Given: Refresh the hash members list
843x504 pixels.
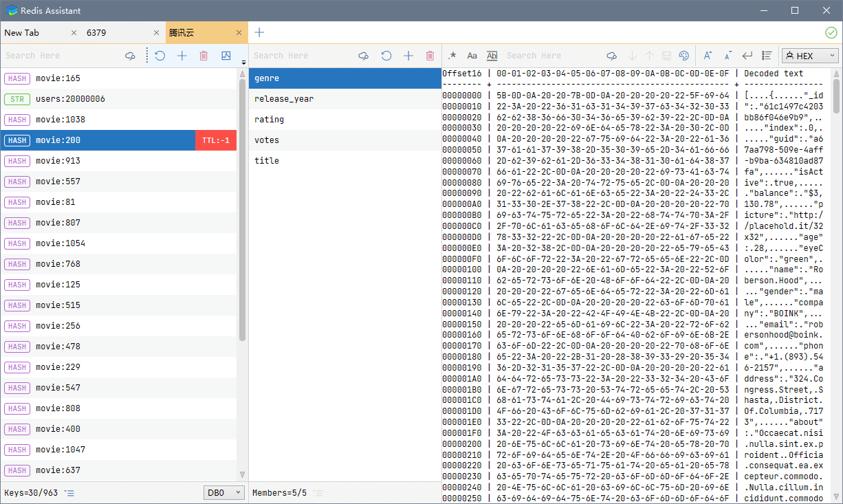Looking at the screenshot, I should [386, 56].
